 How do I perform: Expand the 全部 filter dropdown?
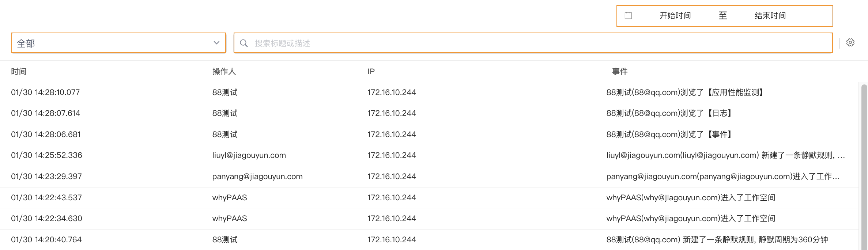pyautogui.click(x=118, y=43)
